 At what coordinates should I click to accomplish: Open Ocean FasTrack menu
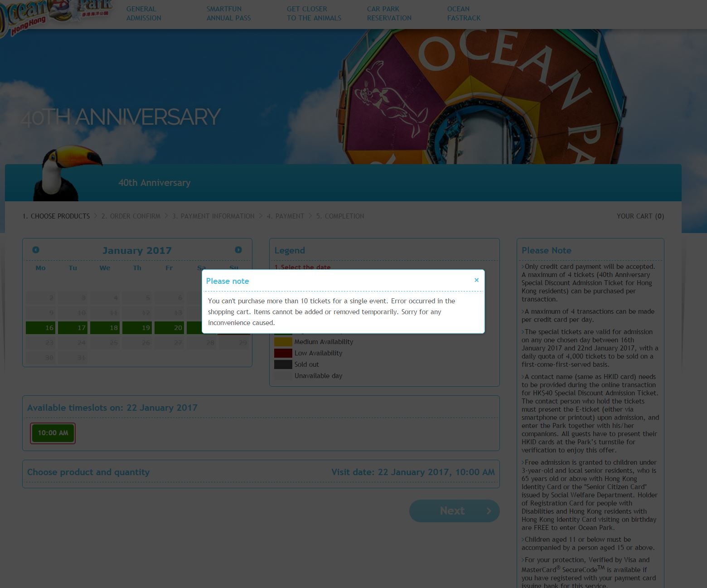click(464, 14)
